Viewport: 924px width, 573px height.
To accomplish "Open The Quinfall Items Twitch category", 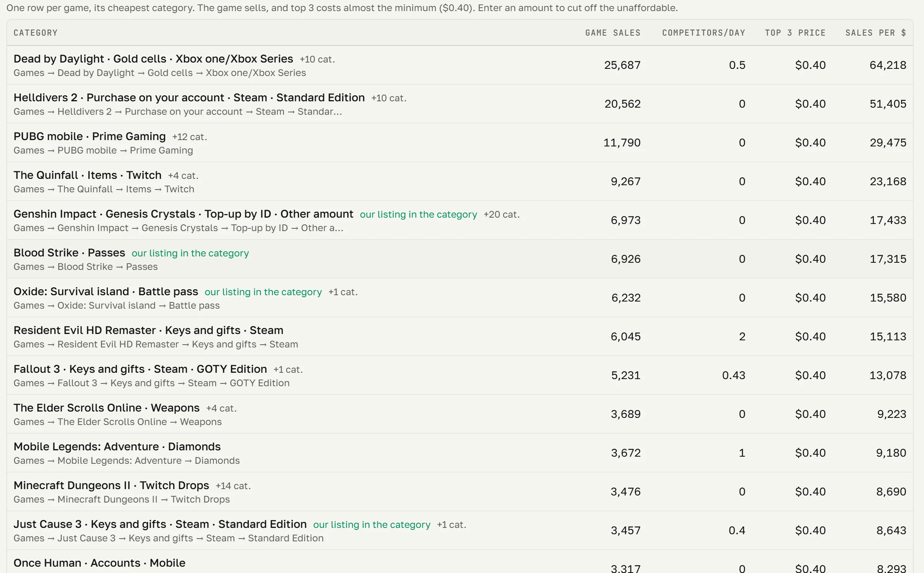I will 87,175.
